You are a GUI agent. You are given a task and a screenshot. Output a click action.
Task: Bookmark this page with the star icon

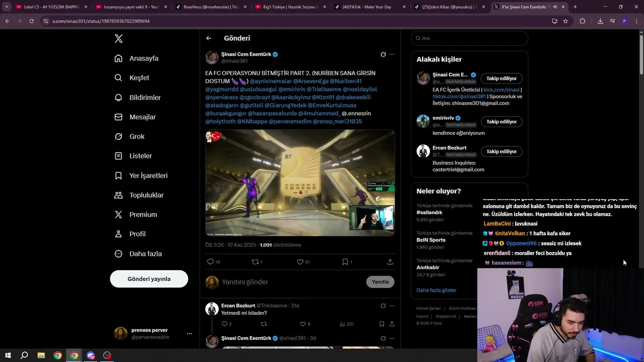566,21
